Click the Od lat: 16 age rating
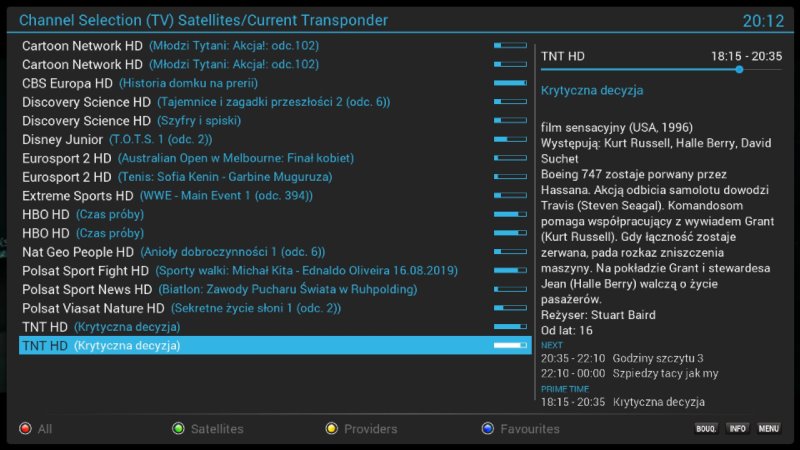The width and height of the screenshot is (800, 450). 567,331
